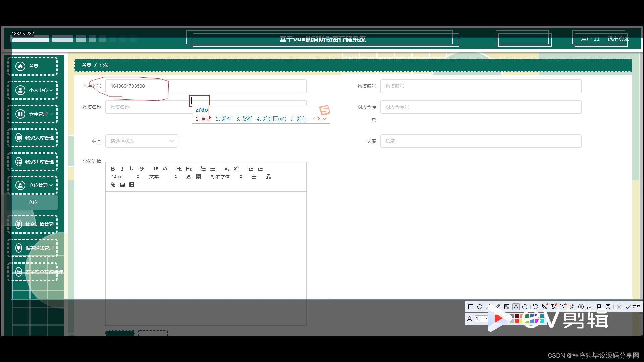Toggle bold formatting in editor
This screenshot has width=644, height=362.
(113, 169)
